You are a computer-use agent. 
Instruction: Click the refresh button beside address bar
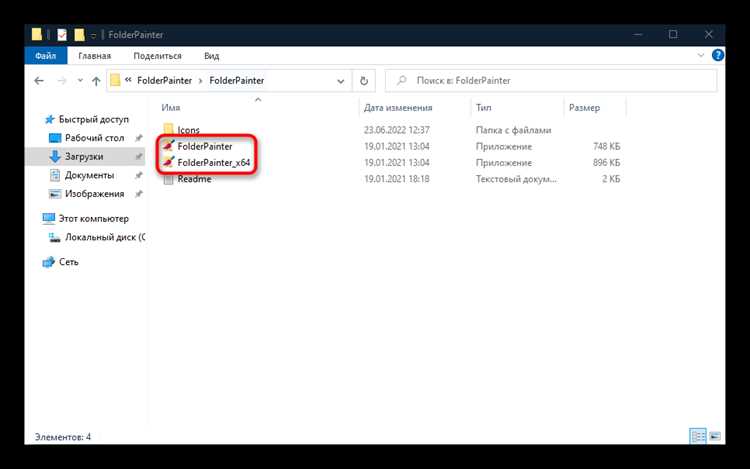point(364,81)
